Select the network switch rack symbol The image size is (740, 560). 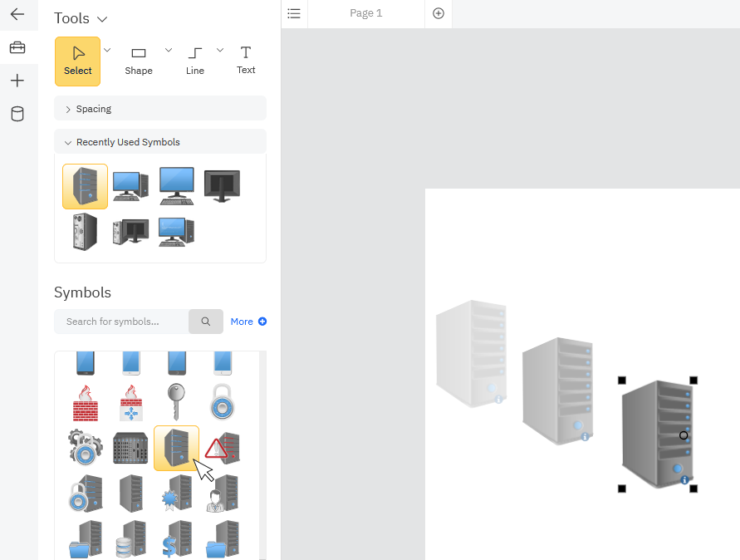[x=130, y=447]
